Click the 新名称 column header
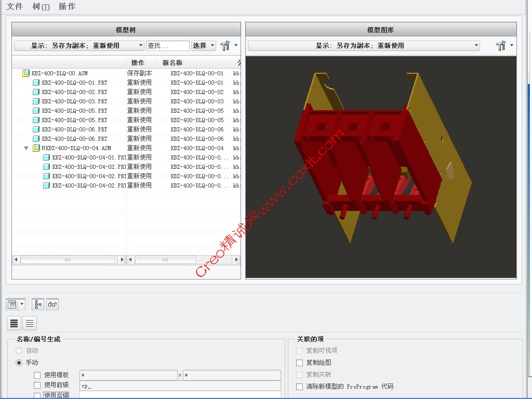The height and width of the screenshot is (399, 532). [194, 63]
